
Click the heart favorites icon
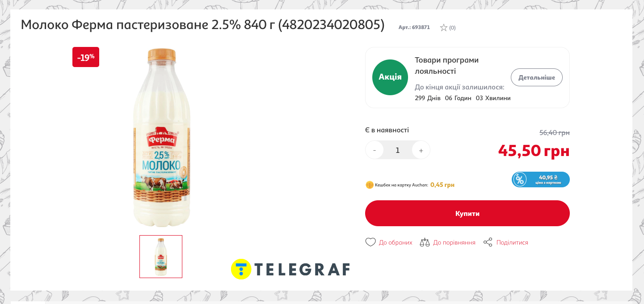click(370, 242)
